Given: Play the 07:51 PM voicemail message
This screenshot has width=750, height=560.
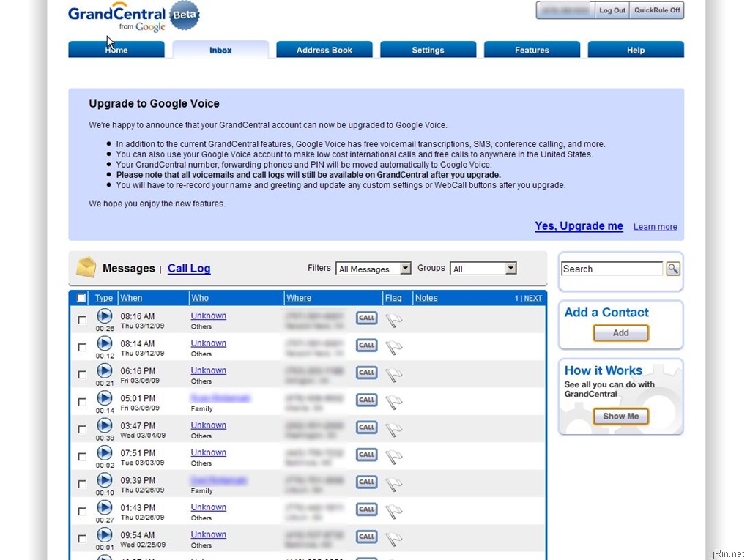Looking at the screenshot, I should pos(104,452).
